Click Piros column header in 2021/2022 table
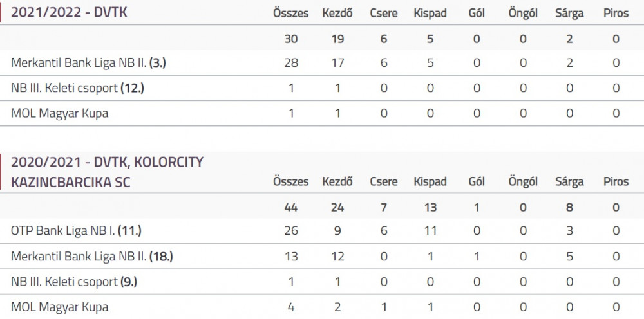 616,13
